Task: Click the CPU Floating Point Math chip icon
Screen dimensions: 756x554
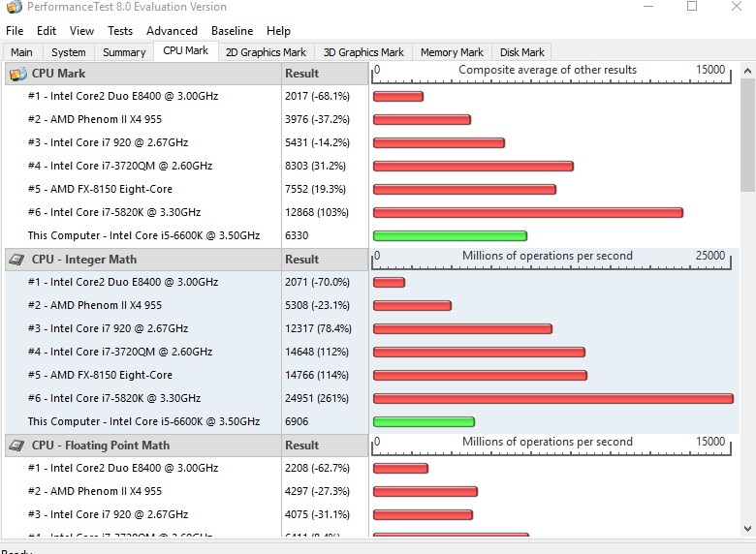Action: (16, 446)
